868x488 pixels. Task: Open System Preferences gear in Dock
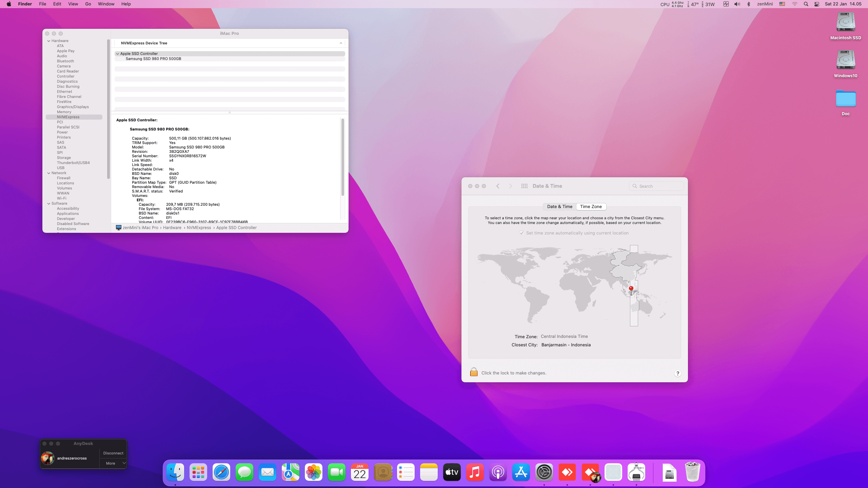544,472
